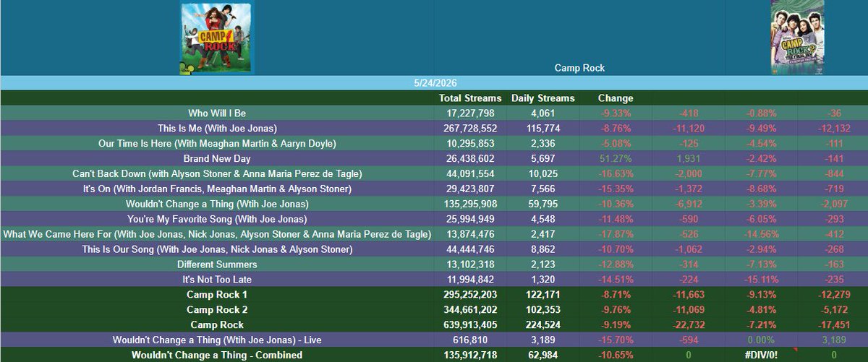Click the Camp Rock 2 album cover thumbnail
This screenshot has height=362, width=868.
[796, 38]
